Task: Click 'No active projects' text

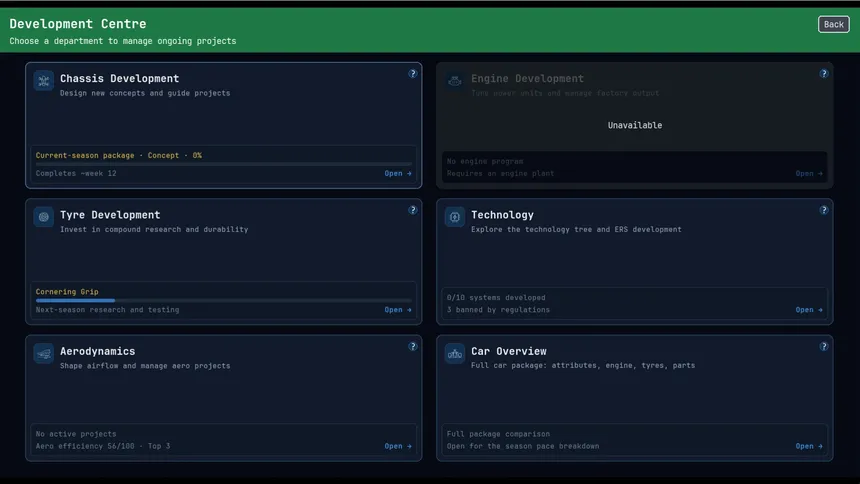Action: 76,434
